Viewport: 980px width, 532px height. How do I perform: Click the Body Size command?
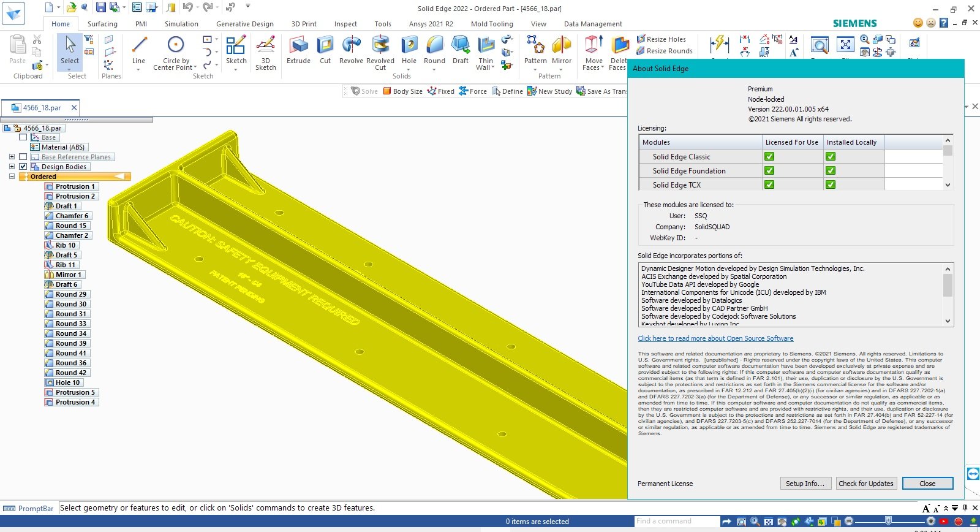point(403,91)
